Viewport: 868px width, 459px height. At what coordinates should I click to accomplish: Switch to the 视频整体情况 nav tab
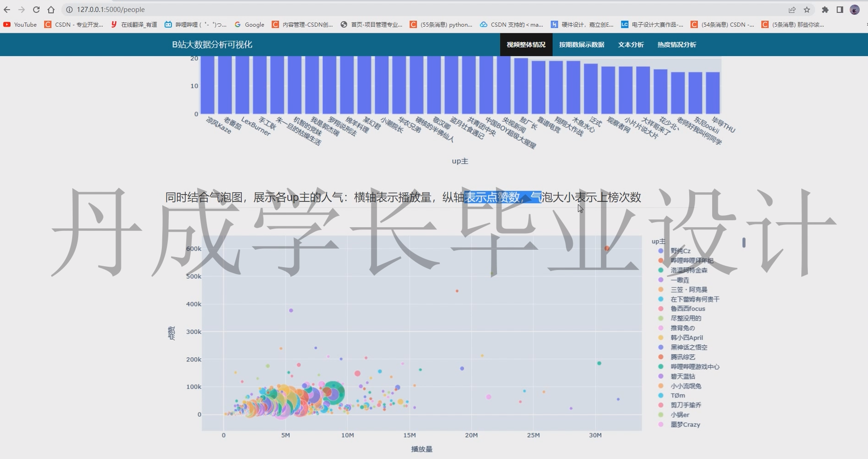tap(526, 45)
